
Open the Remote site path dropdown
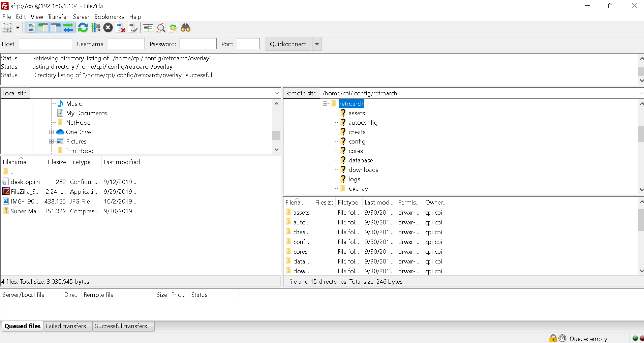pyautogui.click(x=641, y=93)
